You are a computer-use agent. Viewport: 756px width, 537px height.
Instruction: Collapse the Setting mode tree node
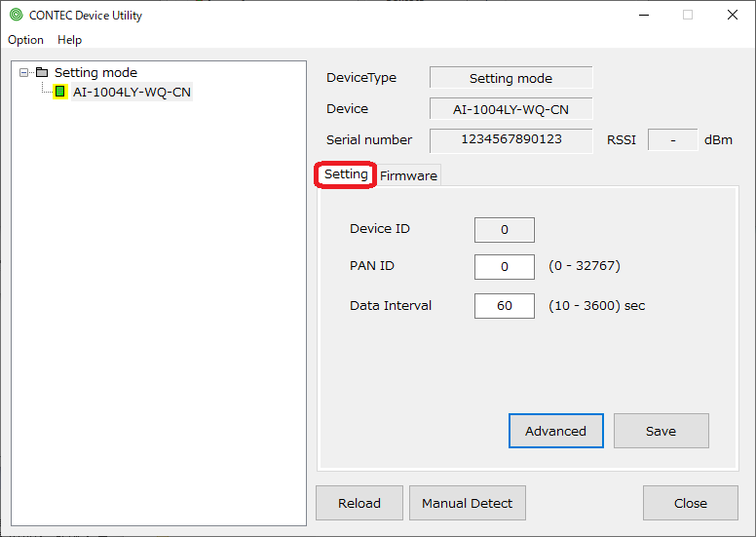pos(24,72)
